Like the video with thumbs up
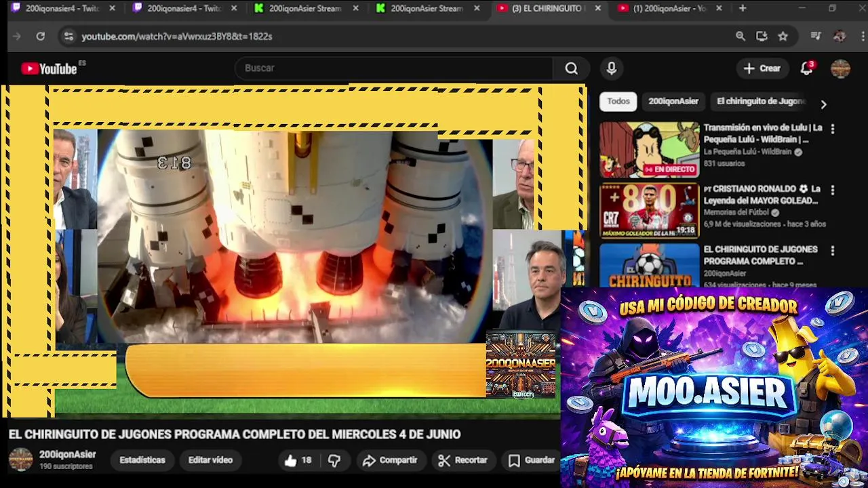Image resolution: width=868 pixels, height=488 pixels. click(297, 460)
